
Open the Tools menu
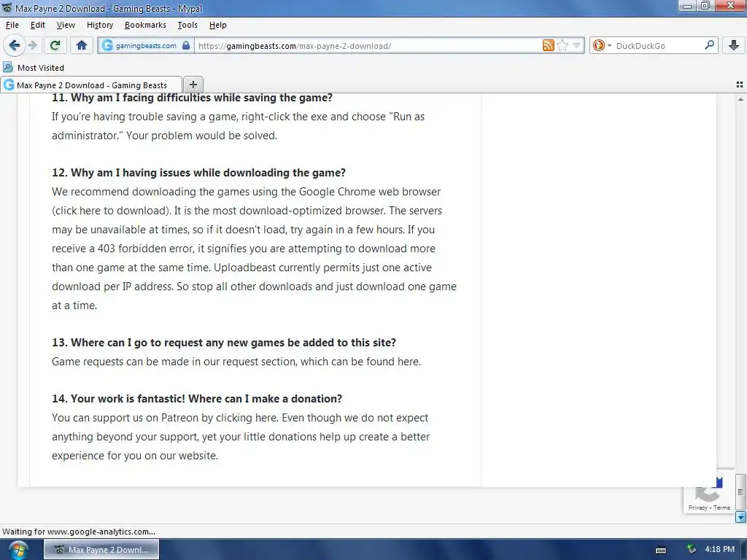click(x=187, y=25)
